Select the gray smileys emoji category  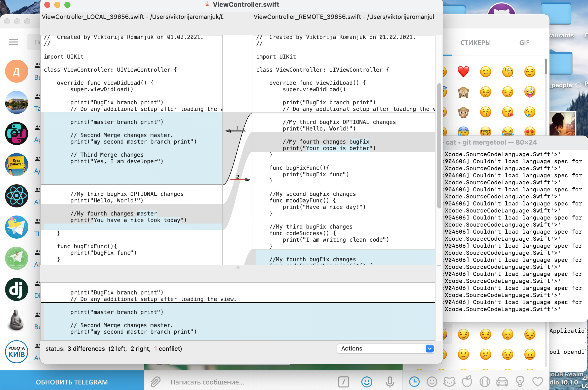(x=432, y=382)
